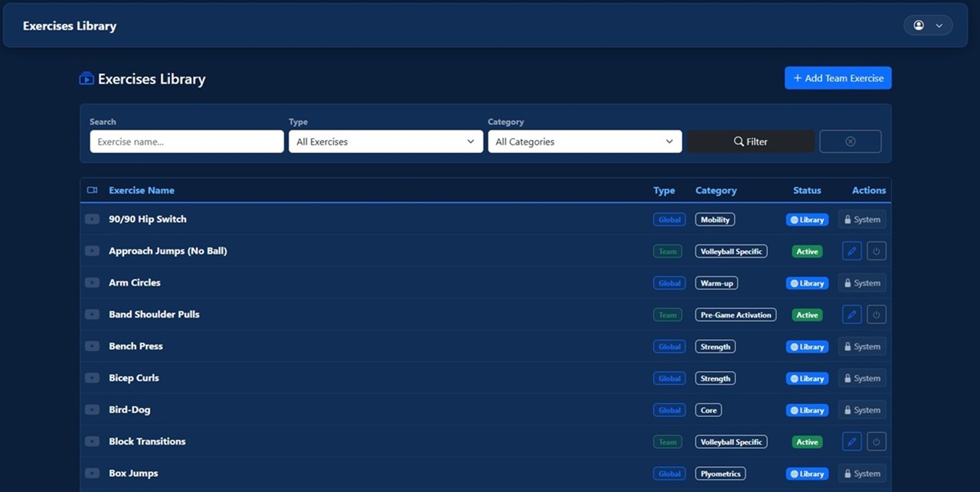Expand the user menu chevron at top right
The height and width of the screenshot is (492, 980).
point(938,24)
